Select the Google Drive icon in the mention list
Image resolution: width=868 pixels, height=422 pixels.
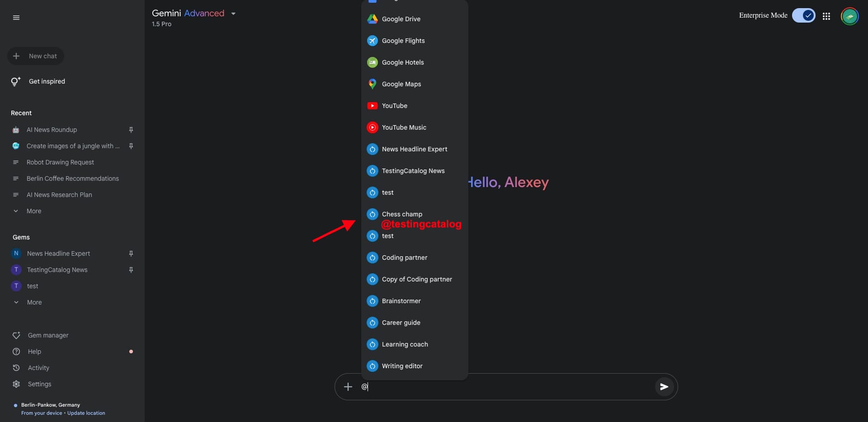tap(372, 19)
